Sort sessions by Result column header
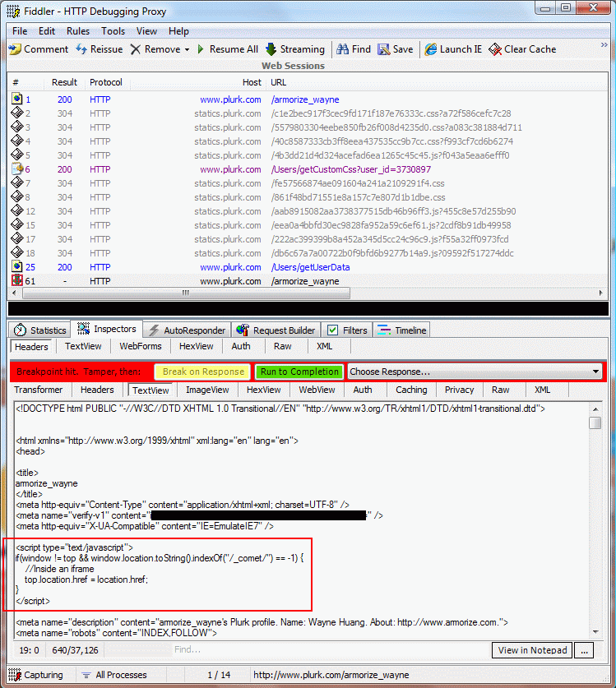The height and width of the screenshot is (688, 616). click(64, 82)
